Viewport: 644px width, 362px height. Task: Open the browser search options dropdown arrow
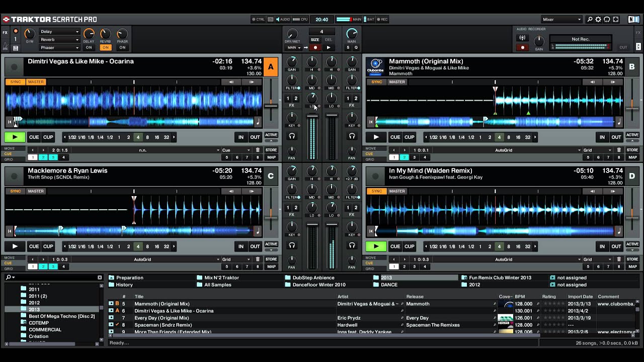click(14, 278)
